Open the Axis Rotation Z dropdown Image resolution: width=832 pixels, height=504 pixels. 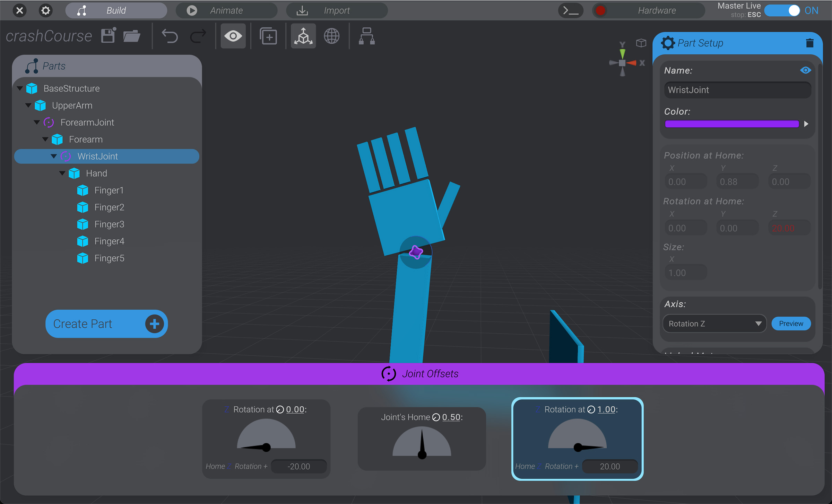tap(714, 324)
